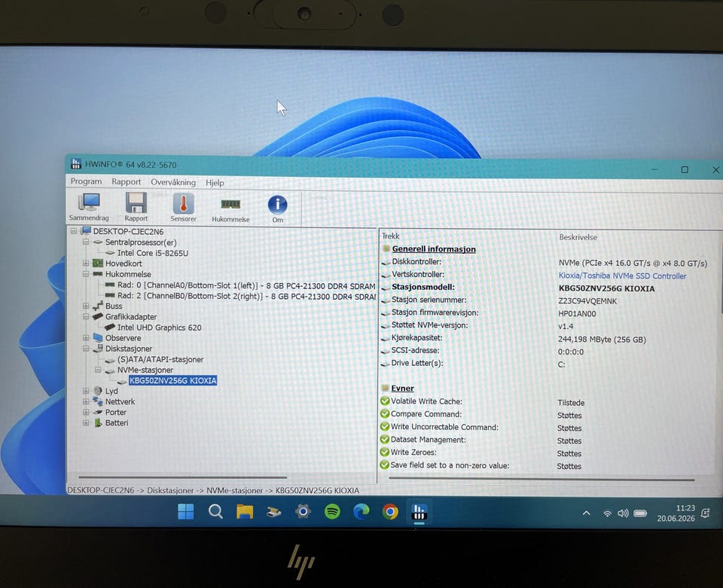Open Microsoft Edge from taskbar
Viewport: 723px width, 588px height.
pos(361,511)
